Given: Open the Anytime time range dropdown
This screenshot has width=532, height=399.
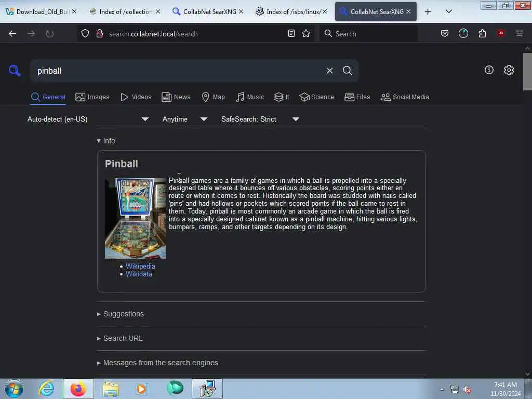Looking at the screenshot, I should (184, 119).
